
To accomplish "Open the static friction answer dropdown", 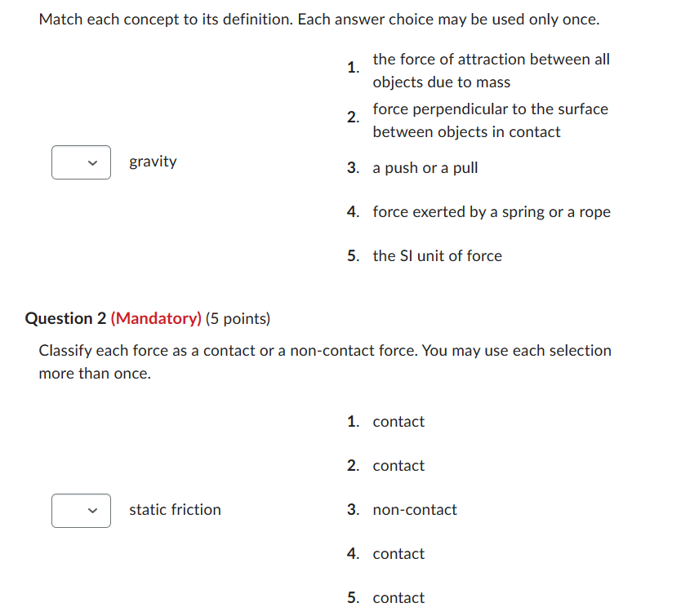I will click(x=81, y=511).
